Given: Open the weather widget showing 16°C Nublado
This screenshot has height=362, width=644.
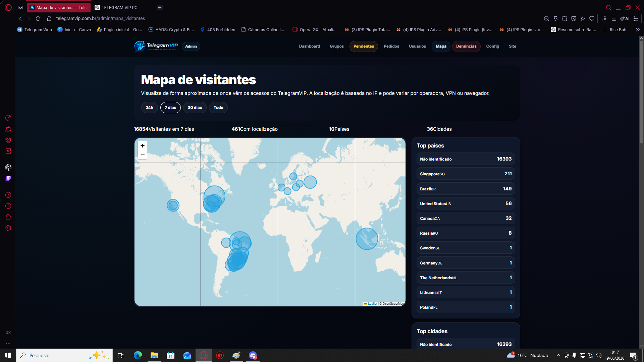Looking at the screenshot, I should 528,355.
